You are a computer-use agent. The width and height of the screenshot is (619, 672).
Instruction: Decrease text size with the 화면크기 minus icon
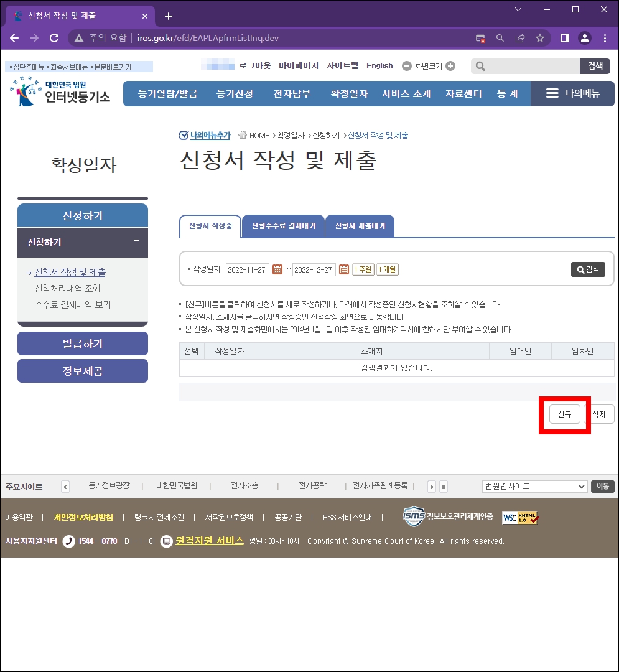(407, 66)
